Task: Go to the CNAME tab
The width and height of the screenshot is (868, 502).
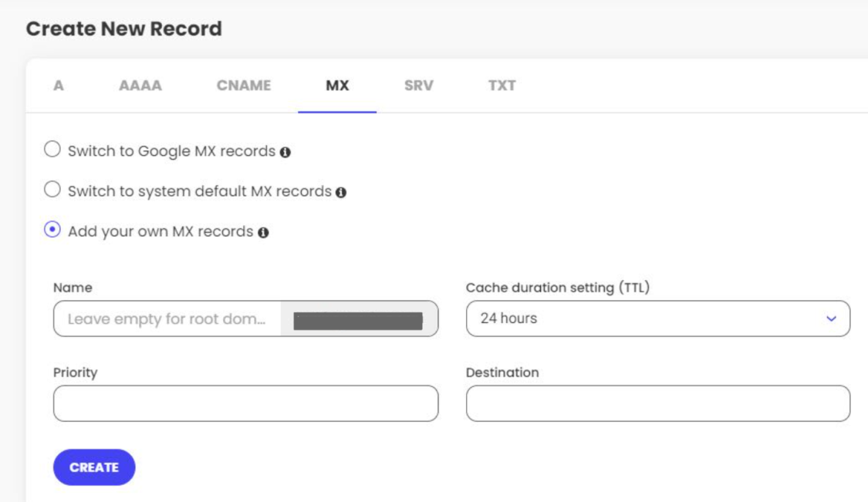Action: [244, 86]
